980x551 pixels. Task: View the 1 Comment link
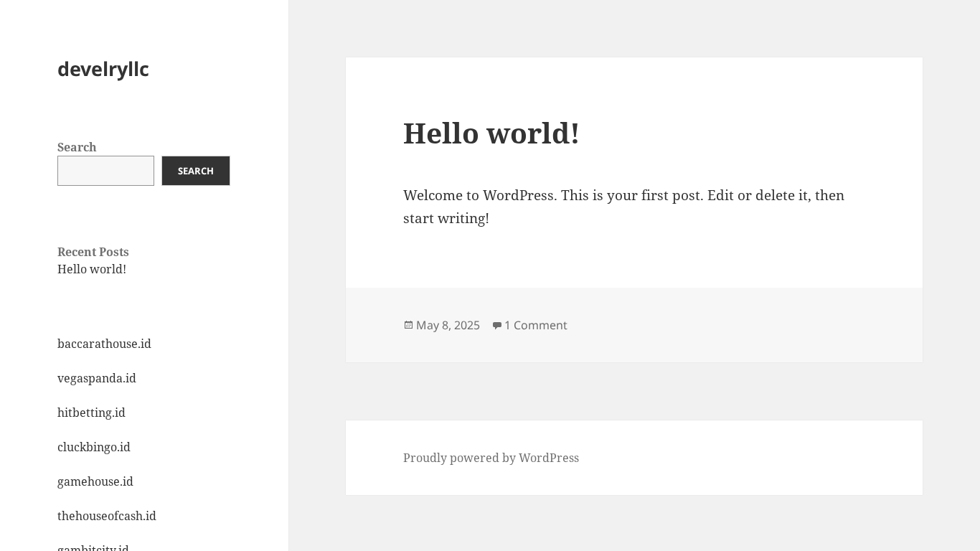tap(535, 325)
